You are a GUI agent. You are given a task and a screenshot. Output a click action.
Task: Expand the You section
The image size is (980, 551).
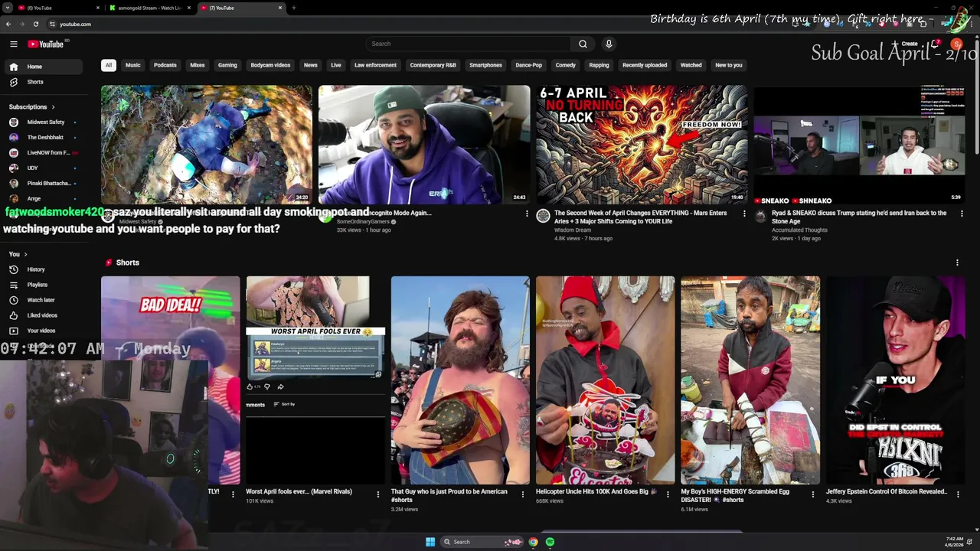click(x=18, y=254)
